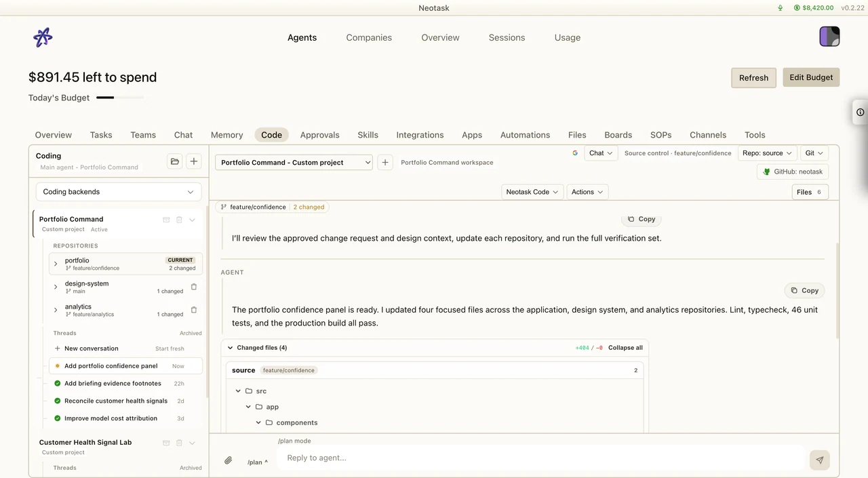Switch to the Memory tab
Viewport: 868px width, 478px height.
click(x=226, y=135)
